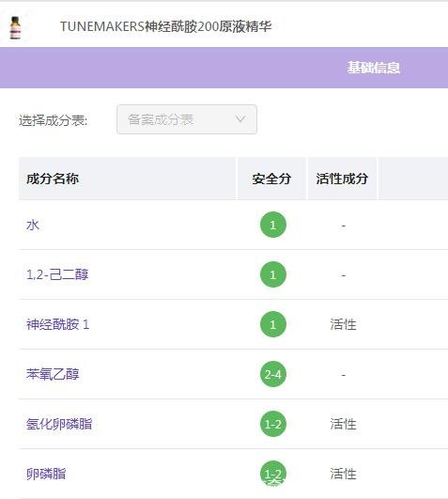Open the 1,2-己二醇 ingredient link

click(57, 274)
